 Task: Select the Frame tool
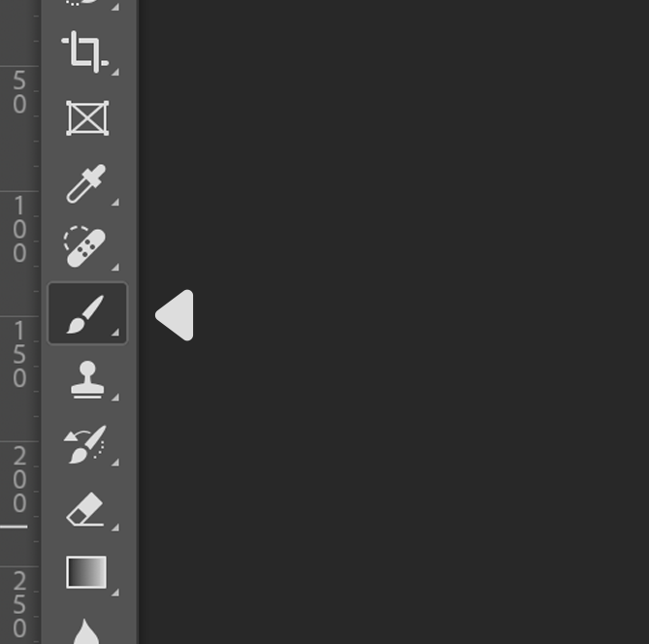[x=87, y=118]
